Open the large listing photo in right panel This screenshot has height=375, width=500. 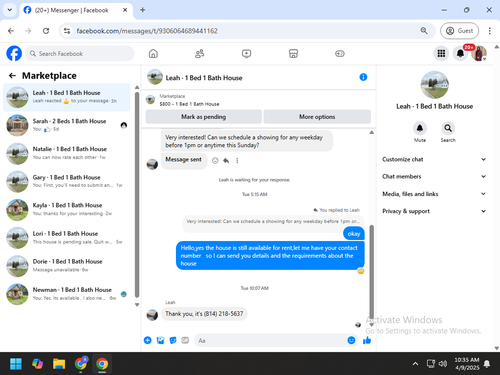pyautogui.click(x=435, y=85)
